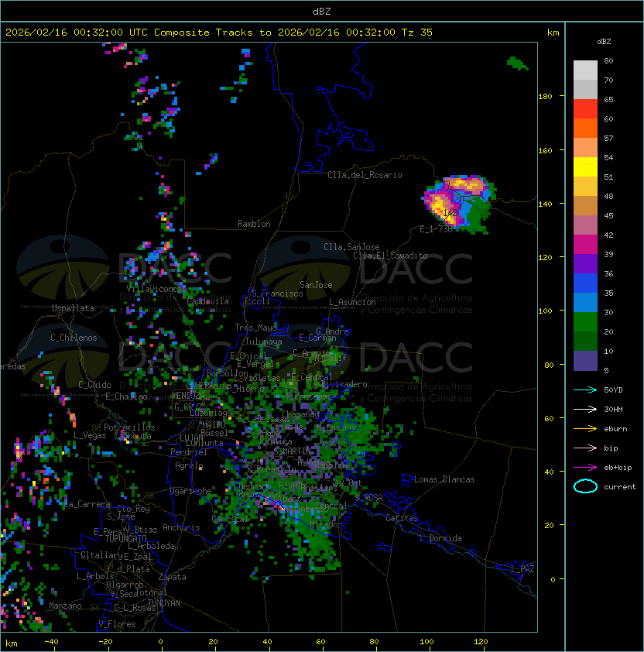This screenshot has height=652, width=644.
Task: Select the 'Ugarteche' place label
Action: (x=191, y=491)
